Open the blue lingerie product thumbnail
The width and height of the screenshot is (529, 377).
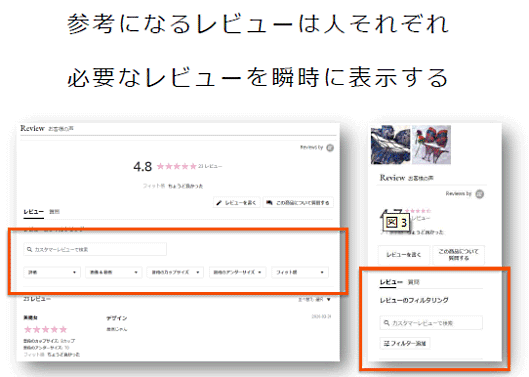click(x=390, y=145)
